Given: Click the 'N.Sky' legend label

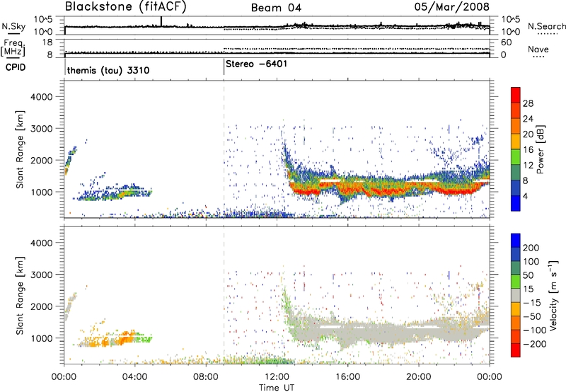Looking at the screenshot, I should (13, 26).
